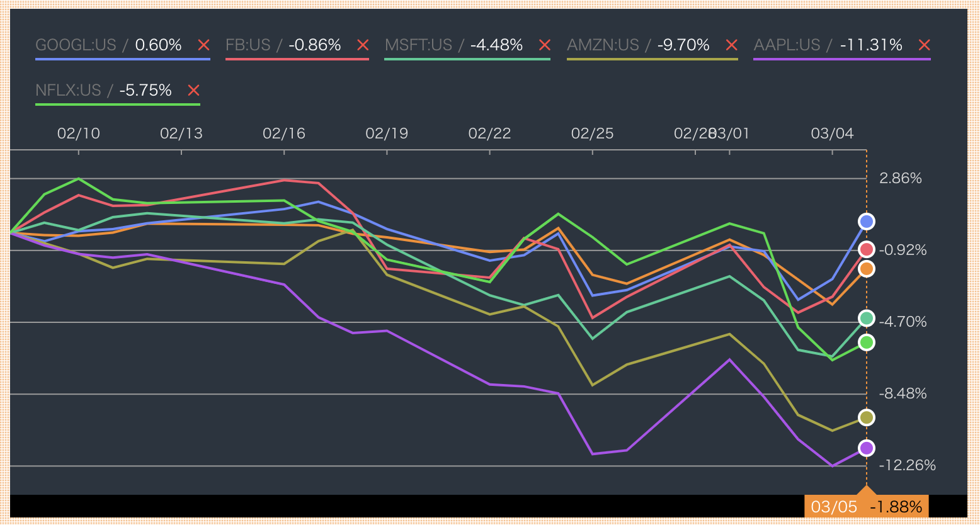Click the -12.26% y-axis label
The width and height of the screenshot is (980, 525).
click(x=907, y=465)
